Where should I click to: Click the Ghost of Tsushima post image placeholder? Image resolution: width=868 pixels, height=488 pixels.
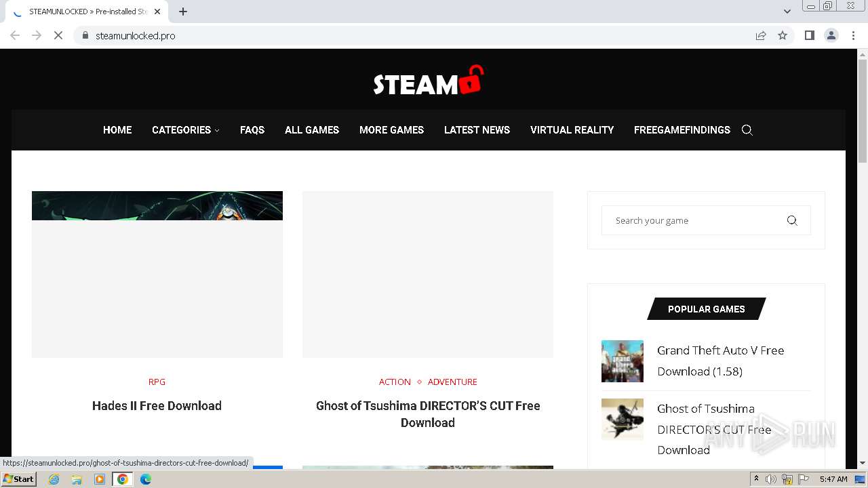428,274
